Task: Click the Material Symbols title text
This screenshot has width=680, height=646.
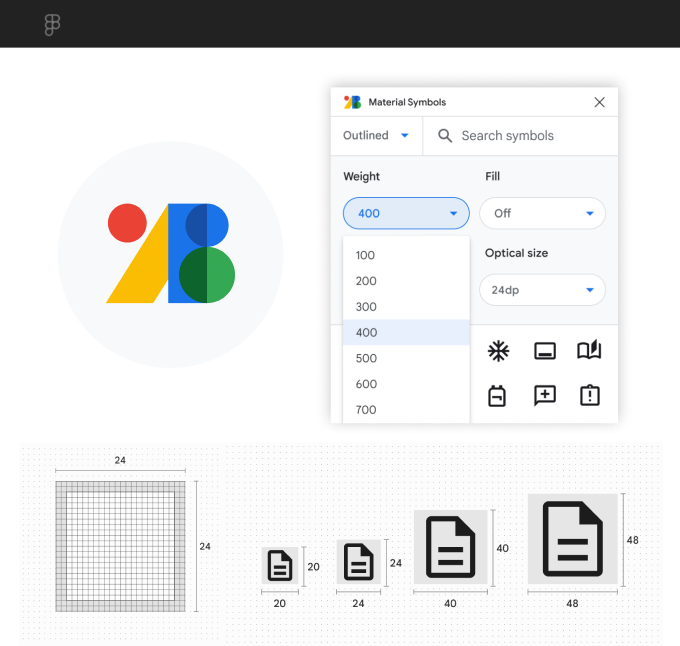Action: pyautogui.click(x=407, y=102)
